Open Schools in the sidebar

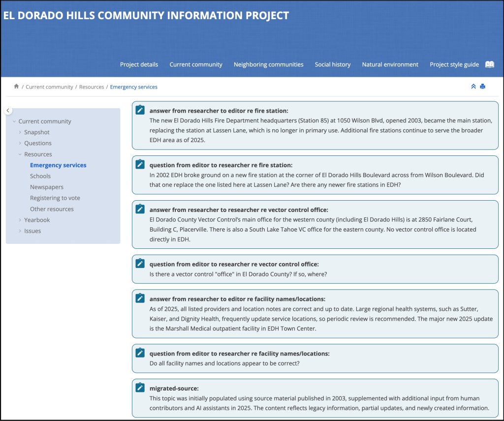[x=40, y=176]
